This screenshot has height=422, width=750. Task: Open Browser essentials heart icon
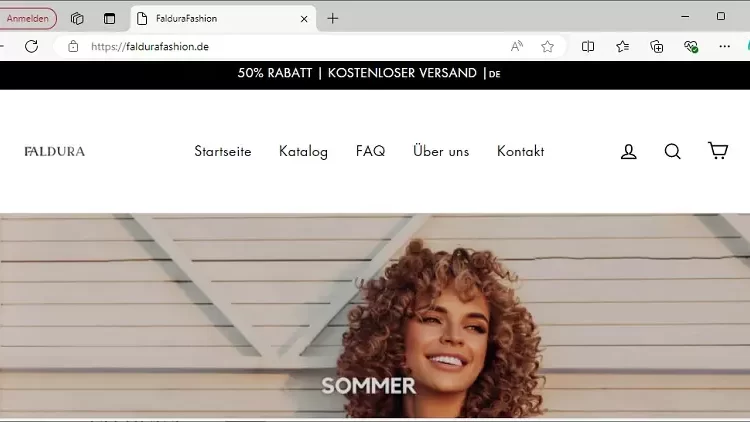tap(691, 46)
